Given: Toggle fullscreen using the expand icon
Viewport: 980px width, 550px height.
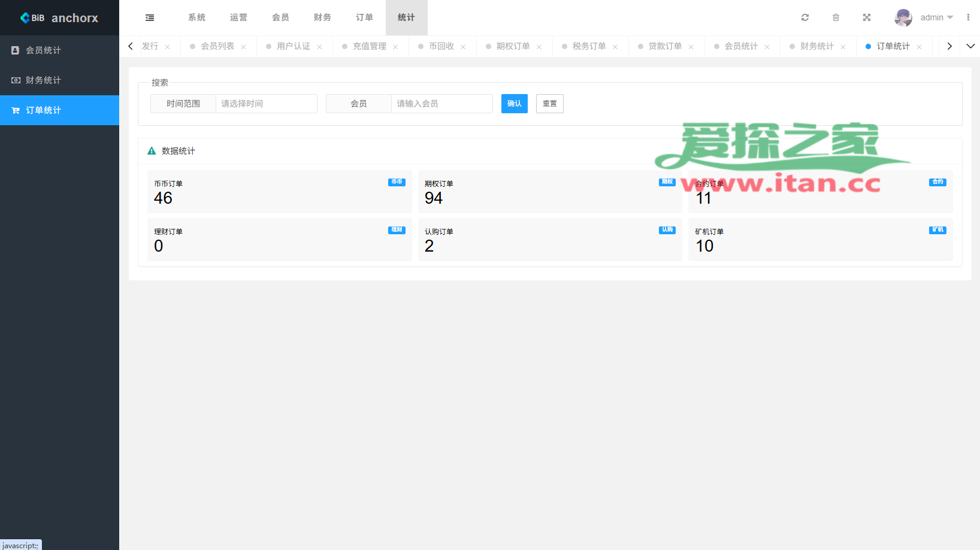Looking at the screenshot, I should (866, 17).
